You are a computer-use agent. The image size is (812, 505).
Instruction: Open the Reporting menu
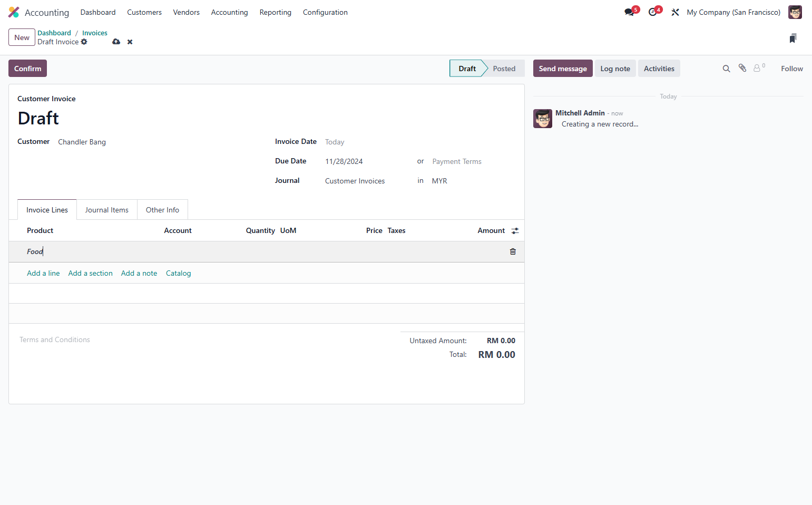click(275, 12)
